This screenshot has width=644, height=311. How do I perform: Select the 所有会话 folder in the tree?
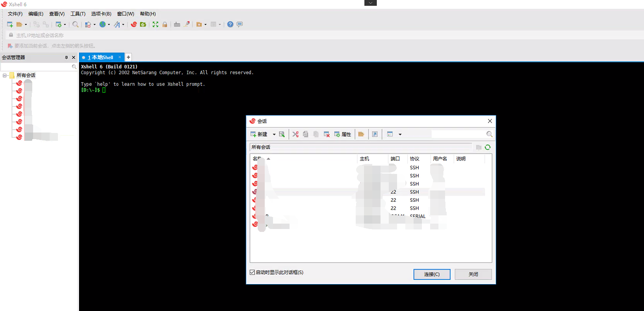point(26,75)
